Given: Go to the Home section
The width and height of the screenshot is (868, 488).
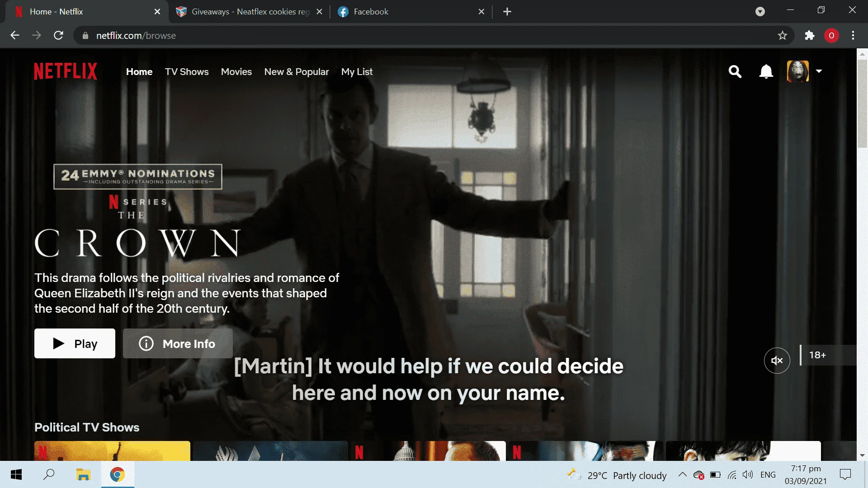Looking at the screenshot, I should pos(139,72).
